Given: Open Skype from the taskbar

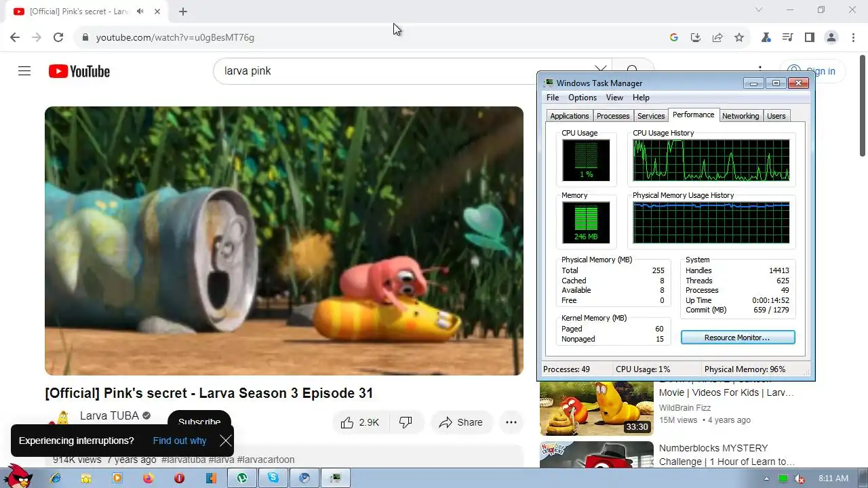Looking at the screenshot, I should pos(273,479).
